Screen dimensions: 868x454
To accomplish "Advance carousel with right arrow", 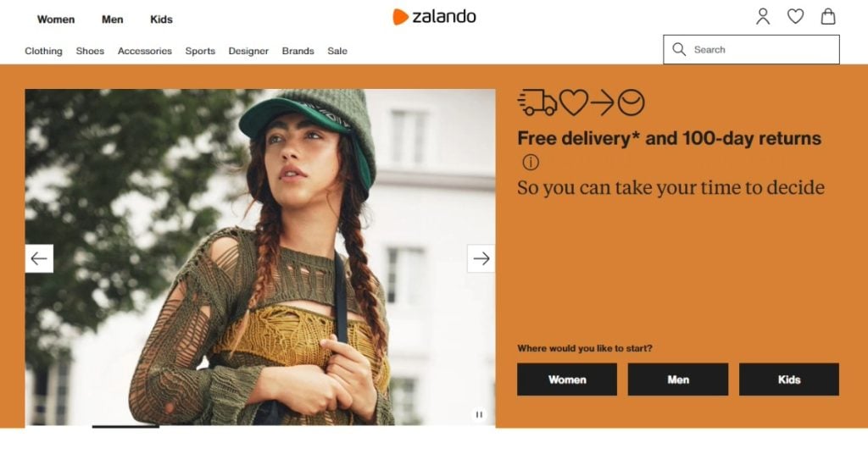I will (481, 258).
